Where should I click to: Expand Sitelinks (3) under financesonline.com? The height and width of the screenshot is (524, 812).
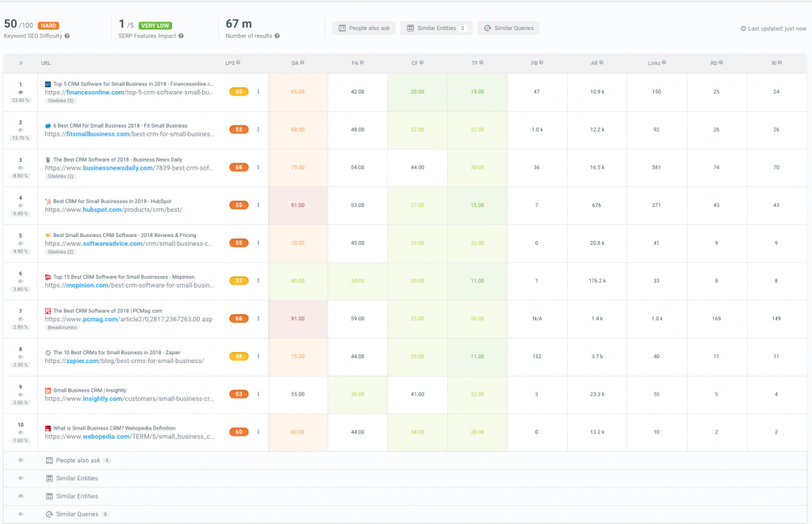click(60, 101)
